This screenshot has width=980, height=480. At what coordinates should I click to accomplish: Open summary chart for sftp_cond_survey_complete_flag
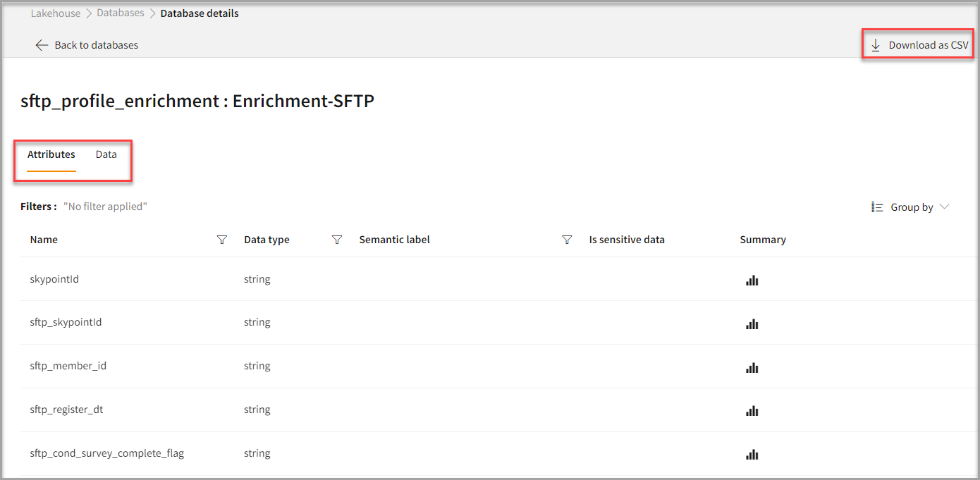(752, 455)
